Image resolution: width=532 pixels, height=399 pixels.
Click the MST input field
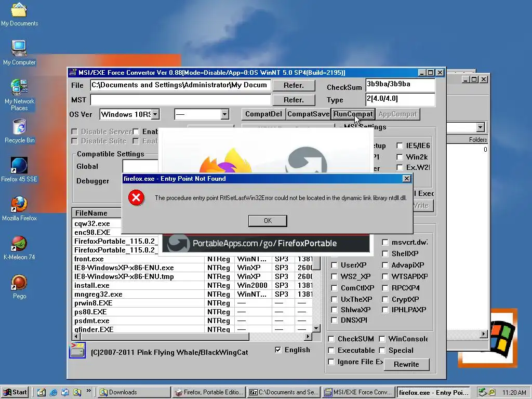[180, 100]
